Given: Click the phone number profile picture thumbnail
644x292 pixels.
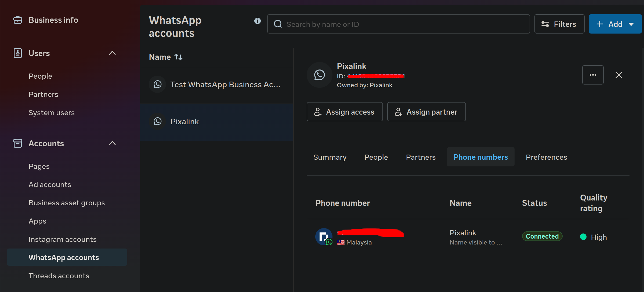Looking at the screenshot, I should [324, 237].
